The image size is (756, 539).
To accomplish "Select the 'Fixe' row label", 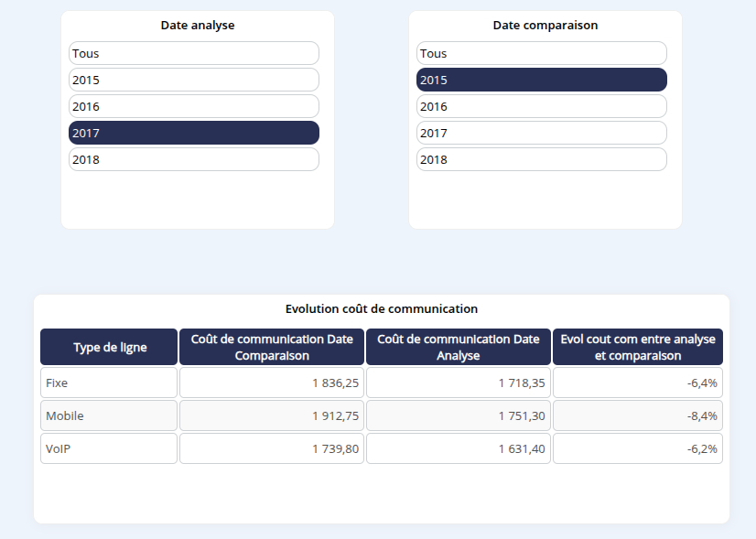I will pos(109,383).
